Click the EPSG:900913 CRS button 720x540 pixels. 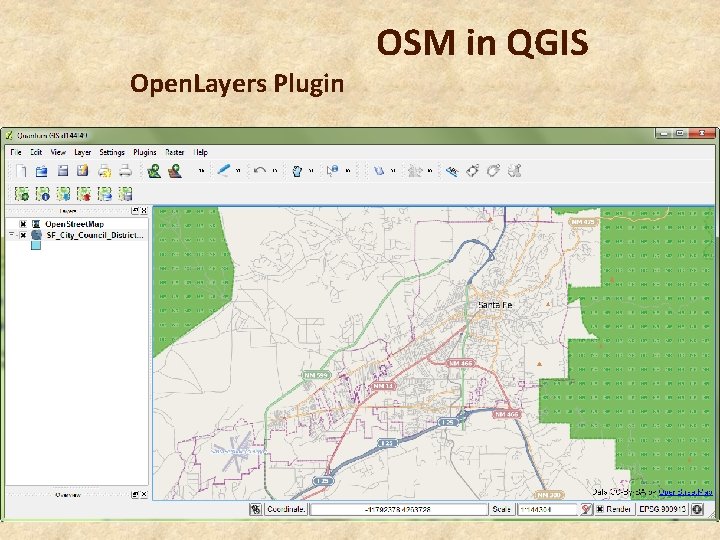(x=661, y=509)
